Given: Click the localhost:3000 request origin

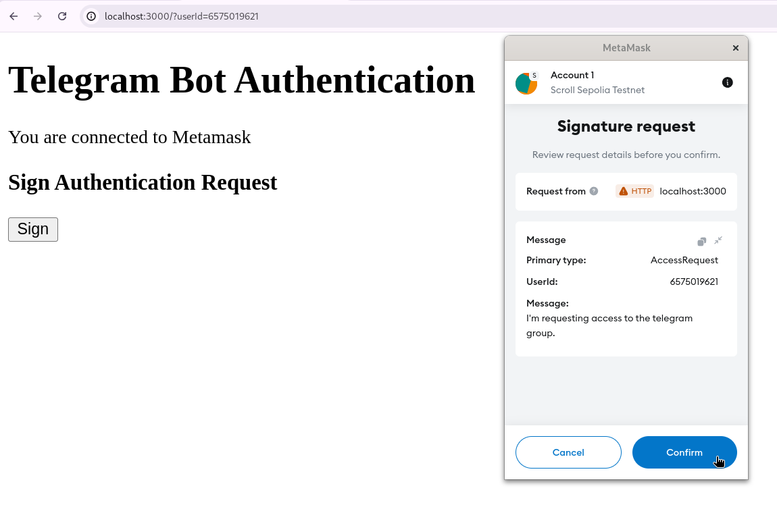Looking at the screenshot, I should point(693,191).
